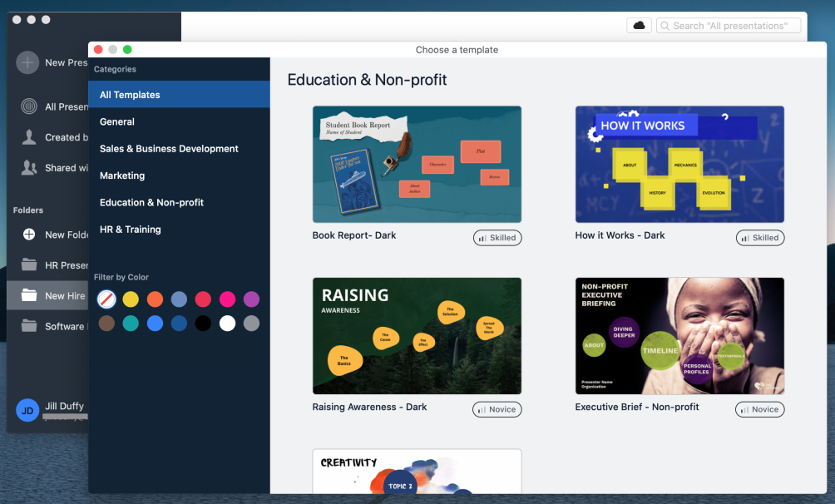This screenshot has height=504, width=835.
Task: Click the cloud sync icon
Action: (x=639, y=25)
